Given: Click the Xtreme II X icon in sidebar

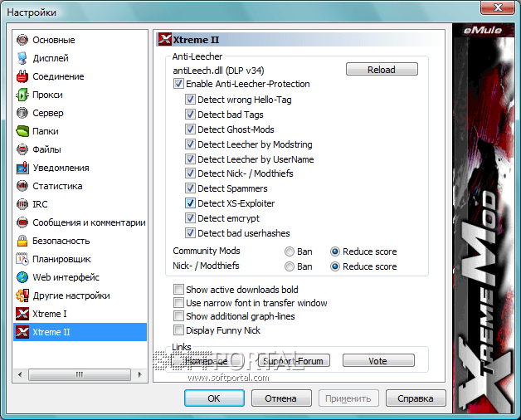Looking at the screenshot, I should pos(22,332).
